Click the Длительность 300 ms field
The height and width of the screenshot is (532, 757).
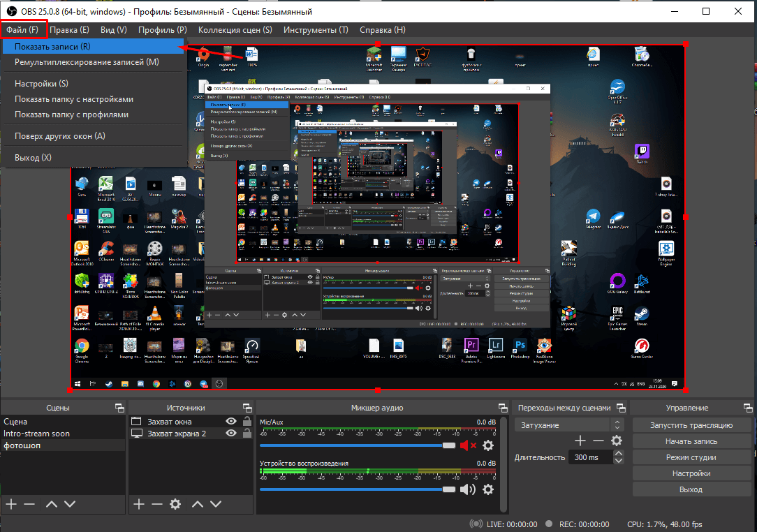[x=591, y=457]
